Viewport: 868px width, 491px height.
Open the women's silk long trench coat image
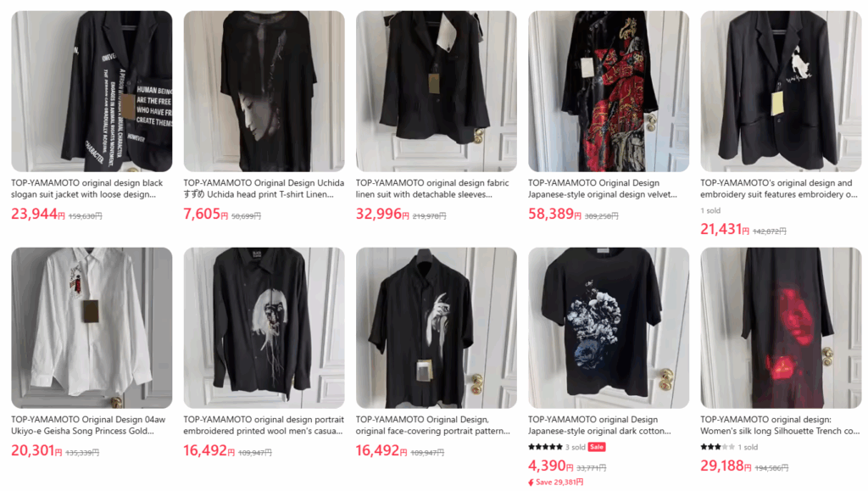781,327
